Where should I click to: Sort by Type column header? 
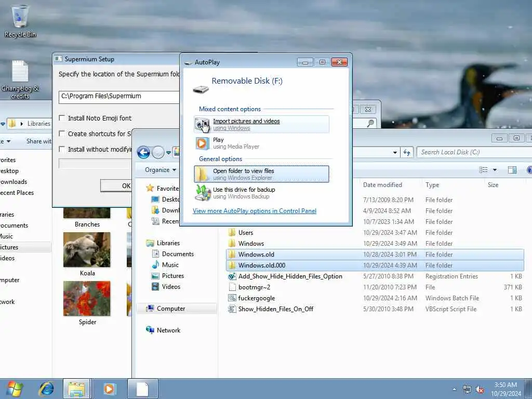point(432,185)
